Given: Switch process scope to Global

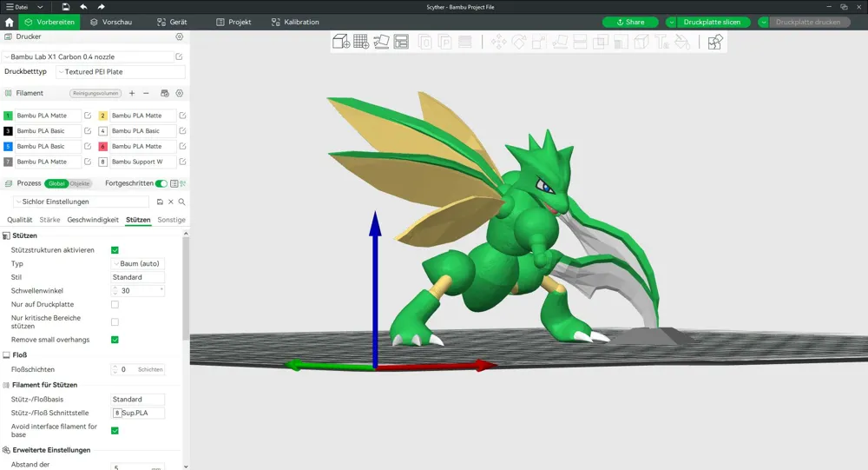Looking at the screenshot, I should click(56, 183).
